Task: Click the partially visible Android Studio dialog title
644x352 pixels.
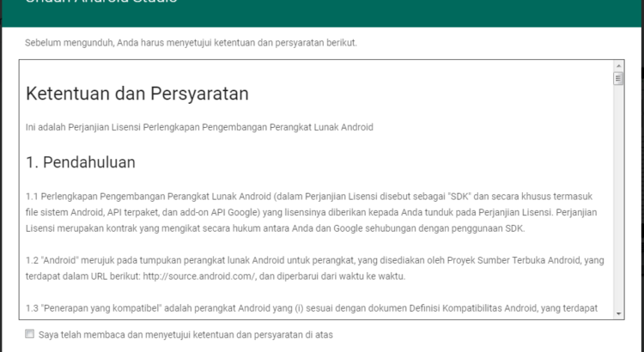Action: pyautogui.click(x=103, y=4)
